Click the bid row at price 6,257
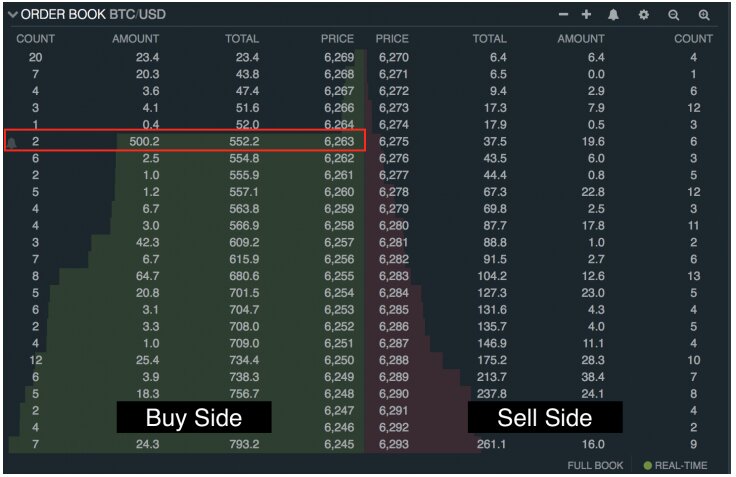Image resolution: width=736 pixels, height=477 pixels. (x=338, y=242)
